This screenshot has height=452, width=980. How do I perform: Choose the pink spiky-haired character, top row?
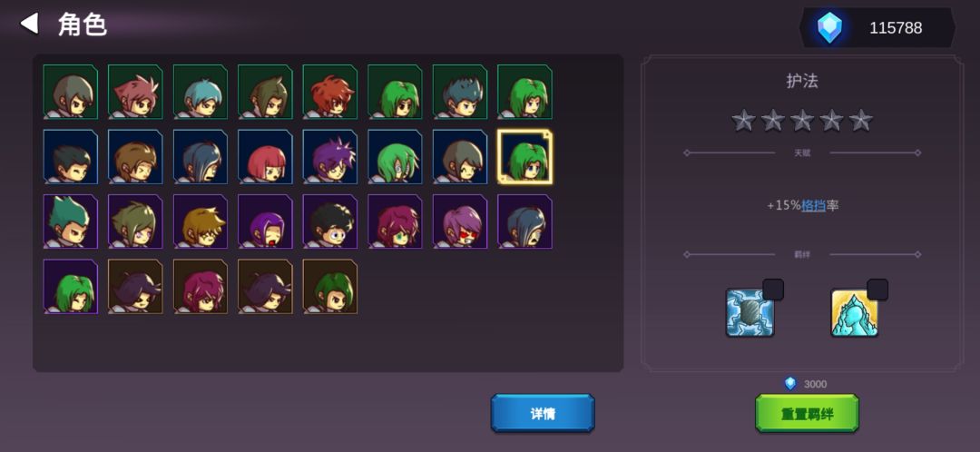pyautogui.click(x=135, y=92)
